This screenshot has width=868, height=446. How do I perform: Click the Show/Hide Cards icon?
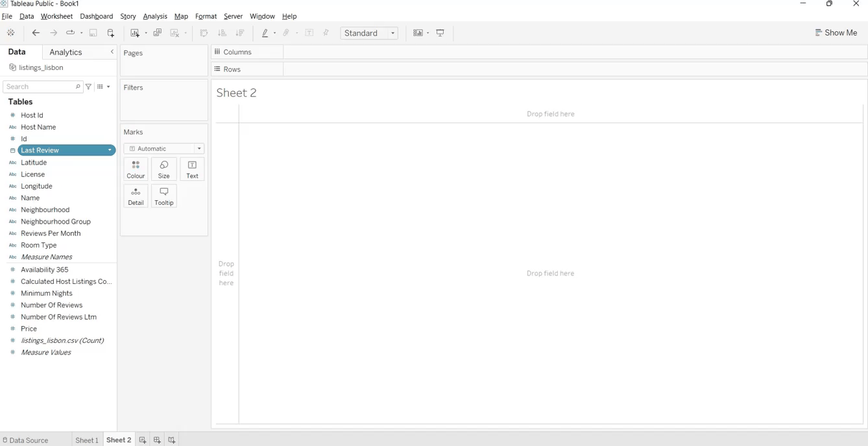pos(418,33)
